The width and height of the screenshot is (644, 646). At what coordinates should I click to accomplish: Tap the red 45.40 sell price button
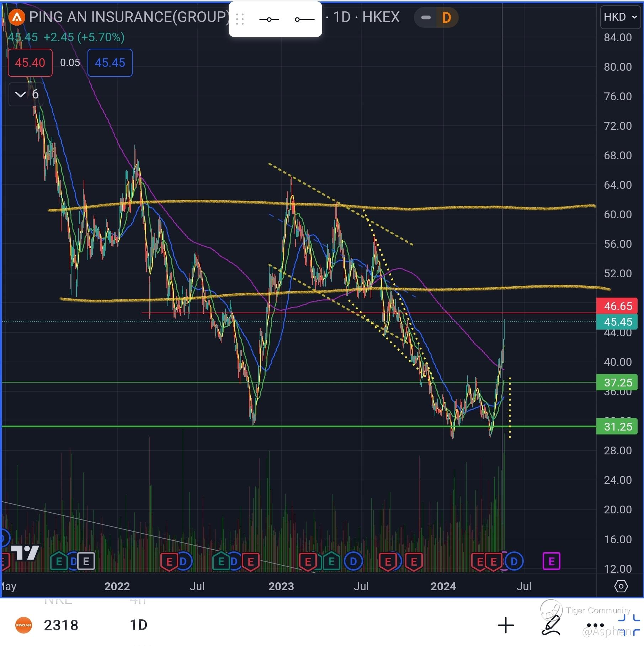[30, 63]
